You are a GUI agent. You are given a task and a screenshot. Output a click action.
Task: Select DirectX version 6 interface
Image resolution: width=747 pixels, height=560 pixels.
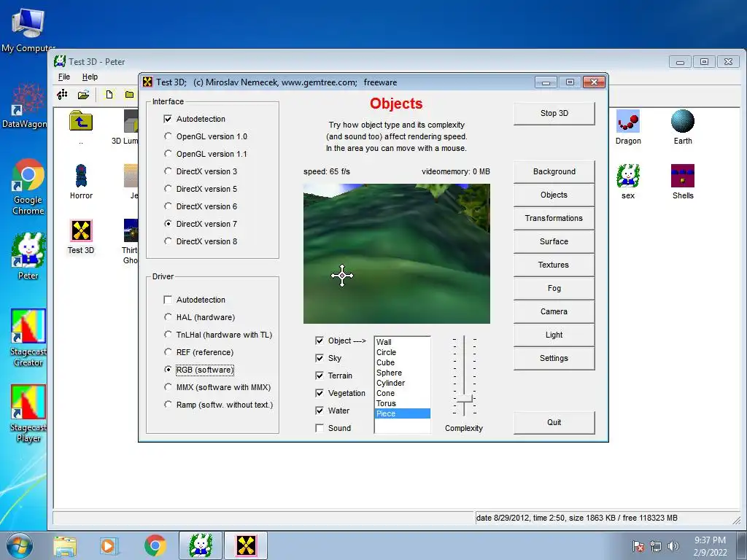click(168, 206)
